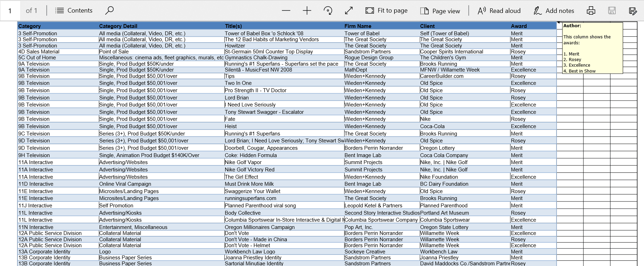Select 'The 12 Bad Habits of Marketing Vendors' cell
The image size is (644, 266).
click(x=272, y=39)
